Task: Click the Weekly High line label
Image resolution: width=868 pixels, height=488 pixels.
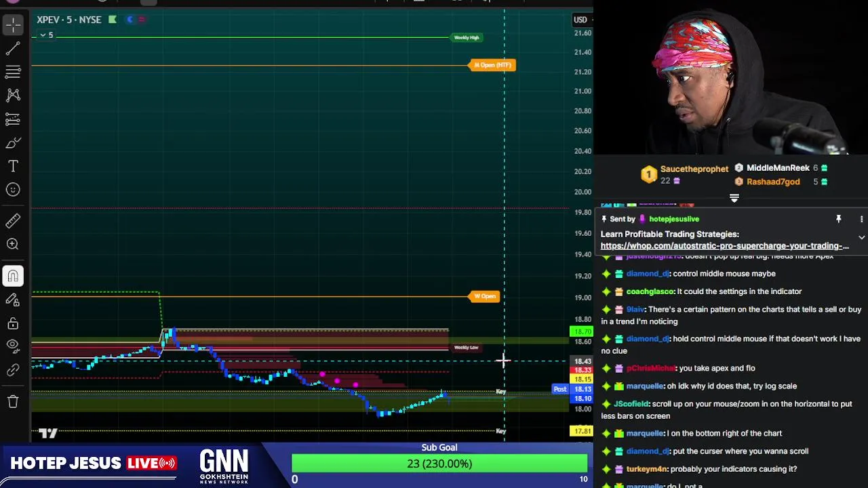Action: tap(466, 37)
